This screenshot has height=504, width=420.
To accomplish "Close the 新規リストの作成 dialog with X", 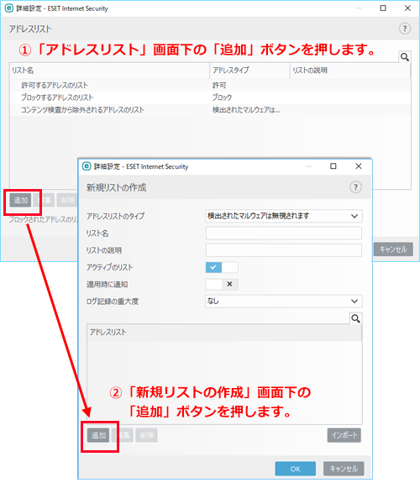I will tap(359, 166).
